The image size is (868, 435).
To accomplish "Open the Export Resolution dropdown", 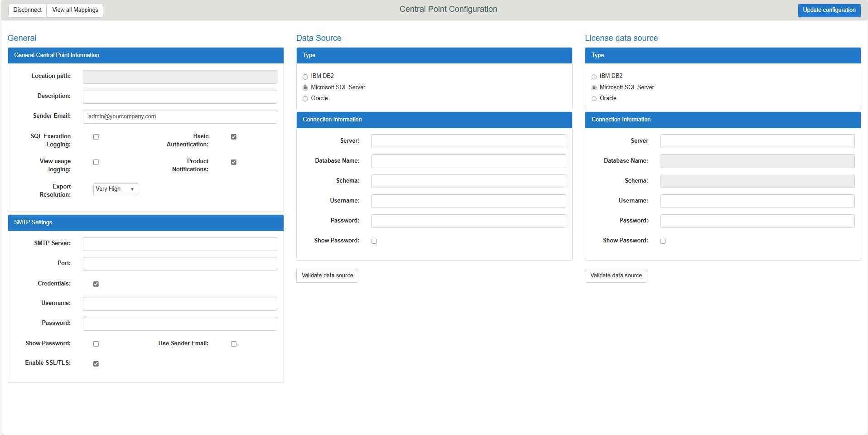I will 116,189.
